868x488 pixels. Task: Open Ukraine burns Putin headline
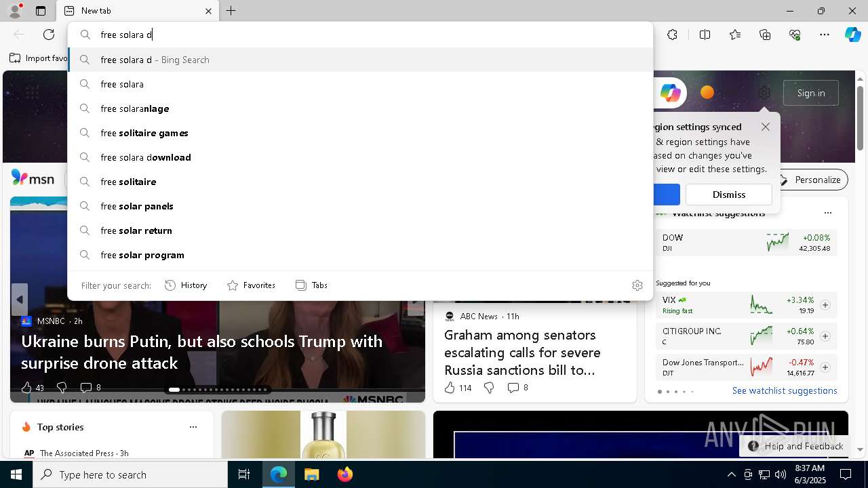pyautogui.click(x=201, y=352)
